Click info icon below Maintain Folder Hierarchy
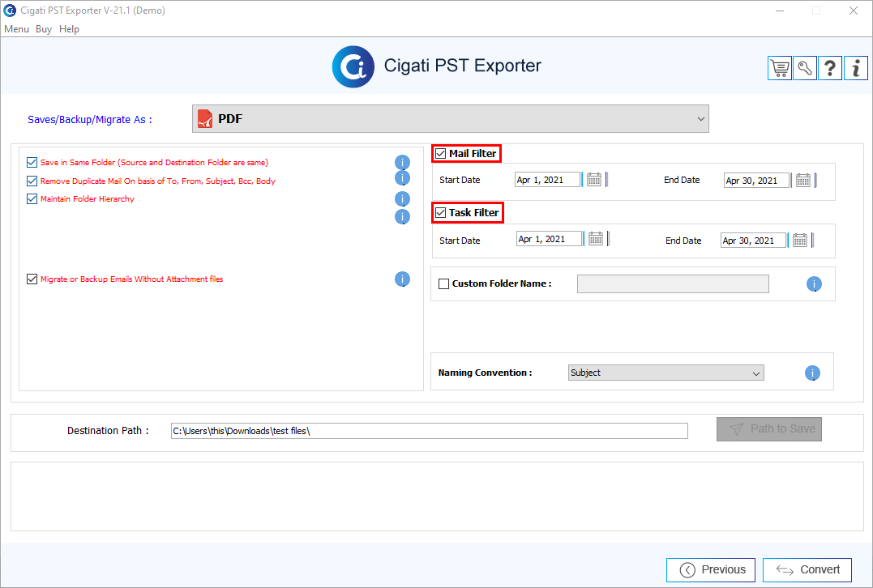873x588 pixels. pyautogui.click(x=402, y=217)
